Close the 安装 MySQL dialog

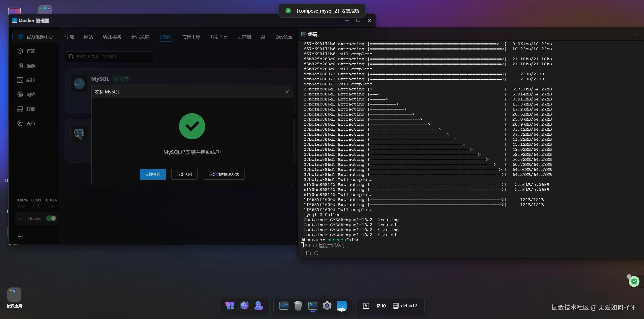[x=287, y=92]
